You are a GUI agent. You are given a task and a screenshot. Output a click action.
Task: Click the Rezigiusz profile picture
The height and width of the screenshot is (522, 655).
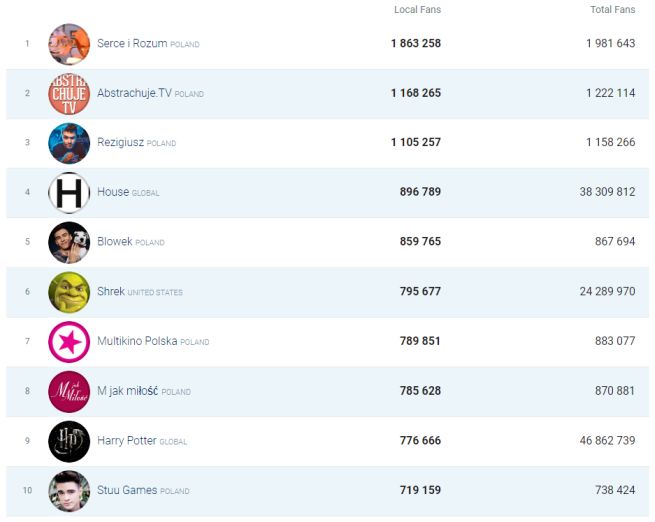[69, 143]
